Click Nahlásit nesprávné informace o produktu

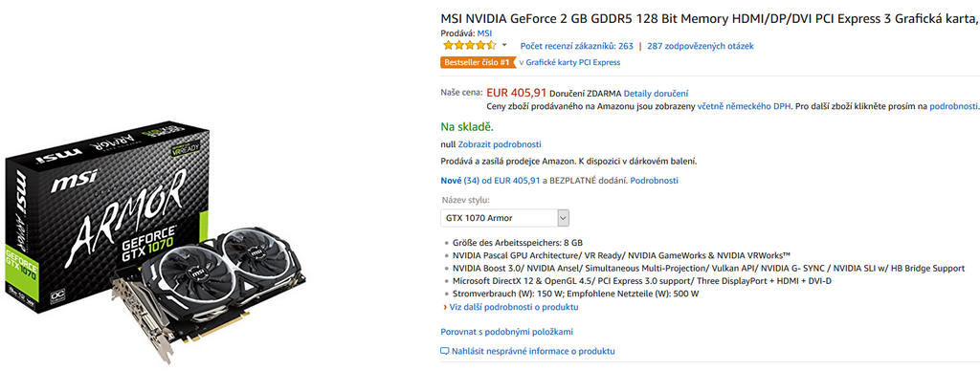click(533, 351)
